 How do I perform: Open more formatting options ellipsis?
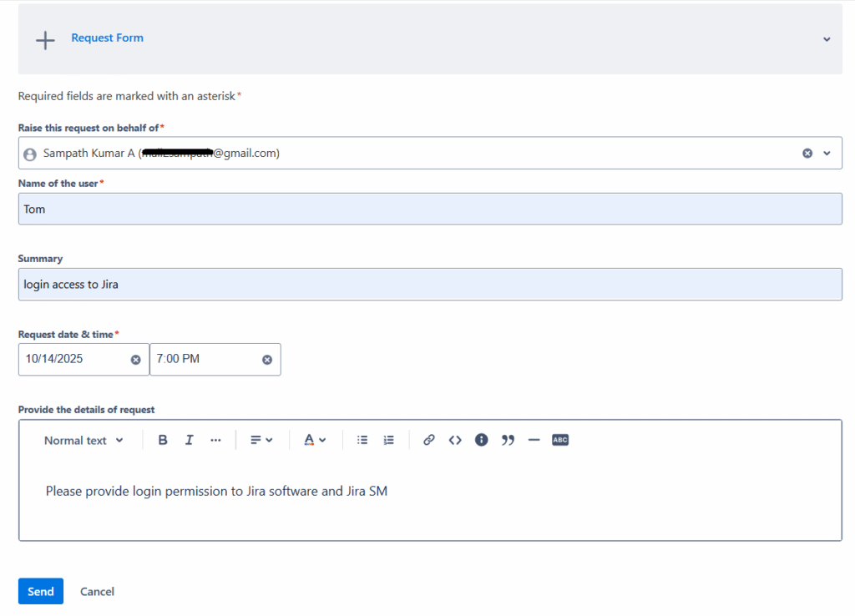pyautogui.click(x=215, y=440)
